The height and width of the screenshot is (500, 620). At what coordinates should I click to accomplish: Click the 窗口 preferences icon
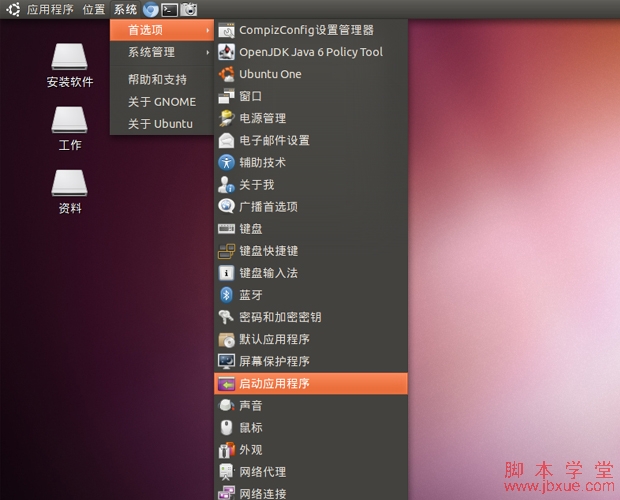click(x=227, y=96)
